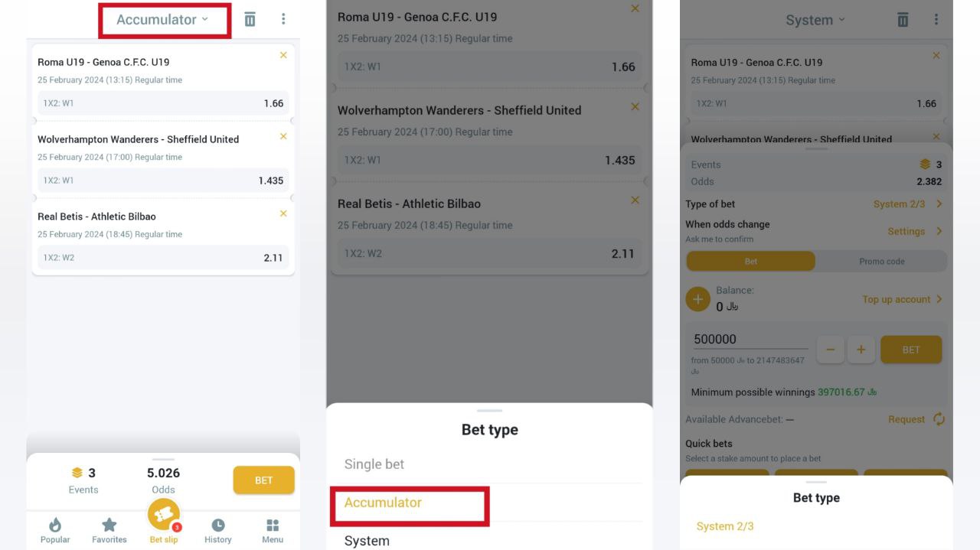Decrease the stake with the minus stepper
The width and height of the screenshot is (980, 550).
coord(830,350)
